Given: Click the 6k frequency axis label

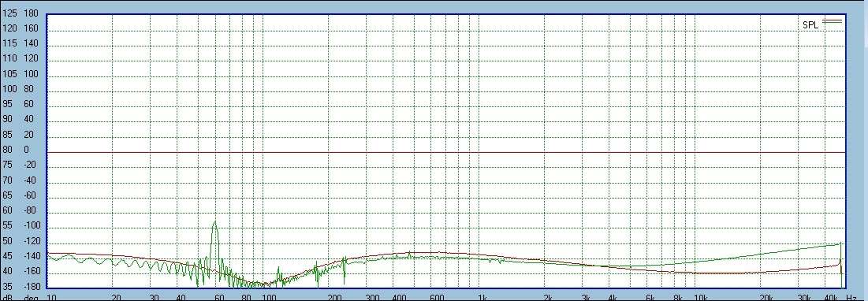Looking at the screenshot, I should click(650, 297).
